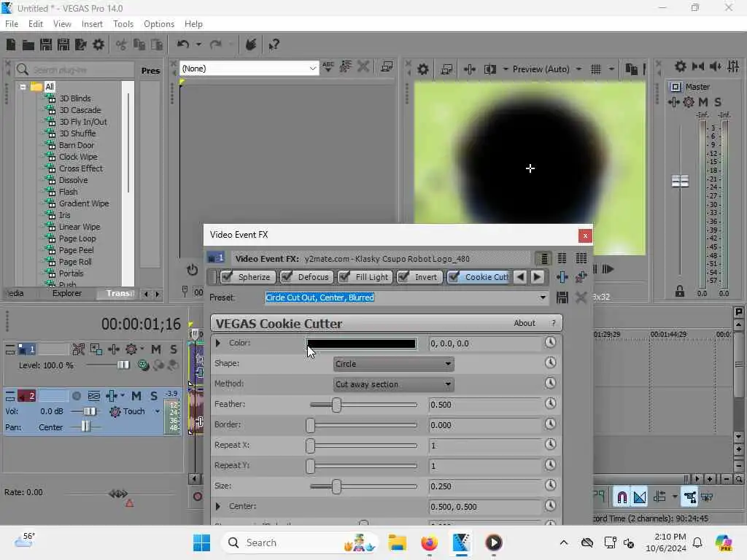Animate the Feather parameter clock icon
Screen dimensions: 747x560
click(550, 404)
